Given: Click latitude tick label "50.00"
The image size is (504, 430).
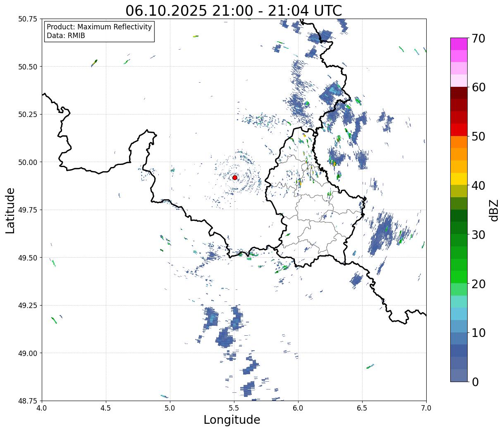Looking at the screenshot, I should 27,162.
